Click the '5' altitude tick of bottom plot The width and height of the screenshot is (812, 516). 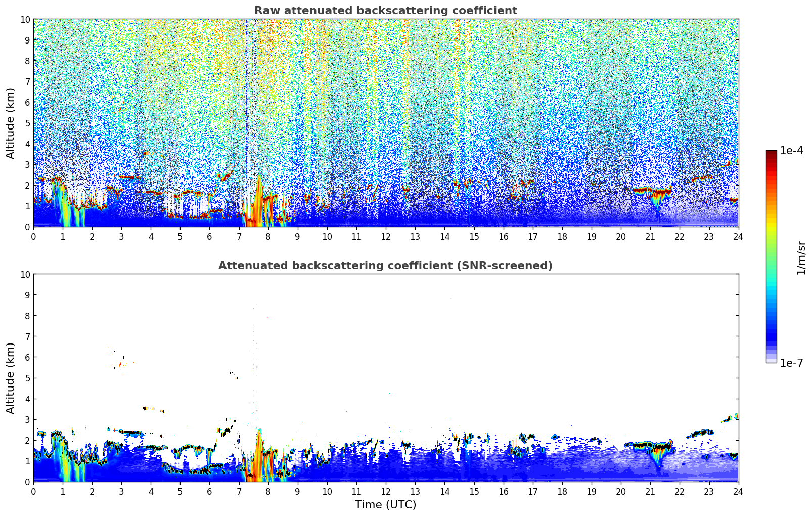click(27, 378)
